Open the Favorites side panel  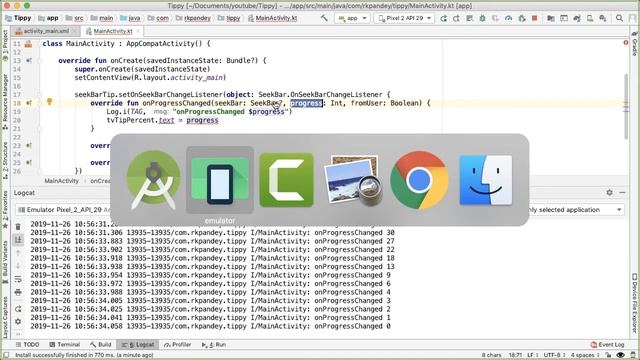pyautogui.click(x=5, y=209)
